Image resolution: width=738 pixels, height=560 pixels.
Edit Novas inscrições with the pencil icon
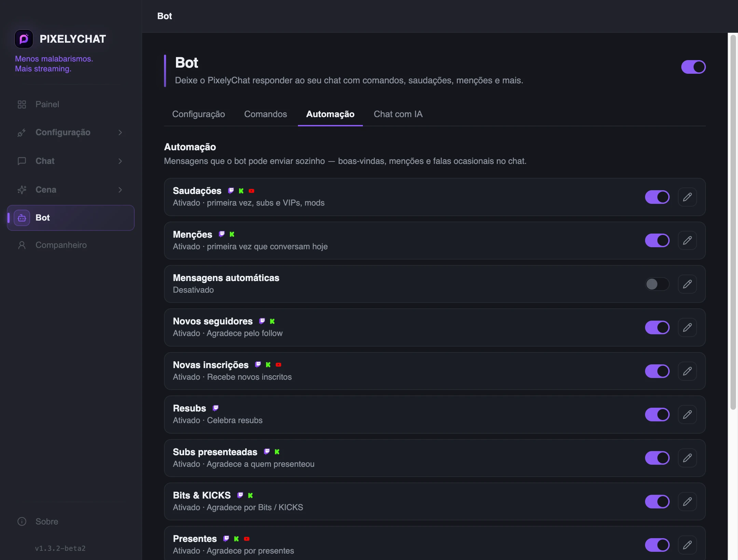[687, 371]
